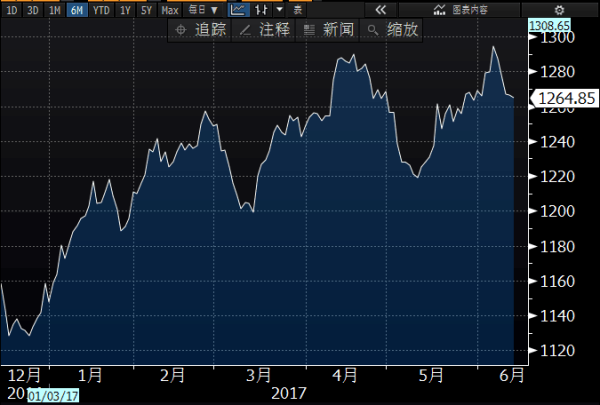Viewport: 600px width, 405px height.
Task: Select the Max range tab
Action: coord(170,10)
